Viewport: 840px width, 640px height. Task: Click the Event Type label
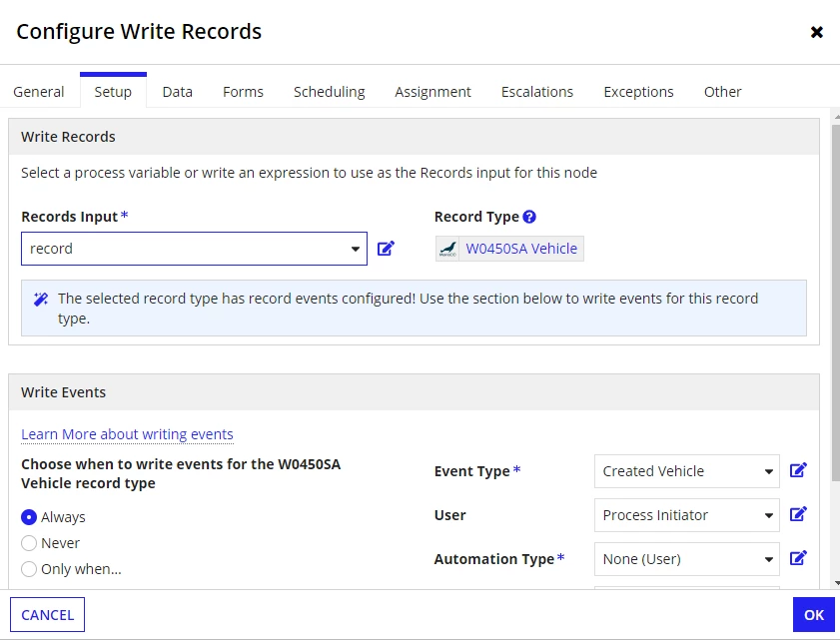click(x=472, y=471)
